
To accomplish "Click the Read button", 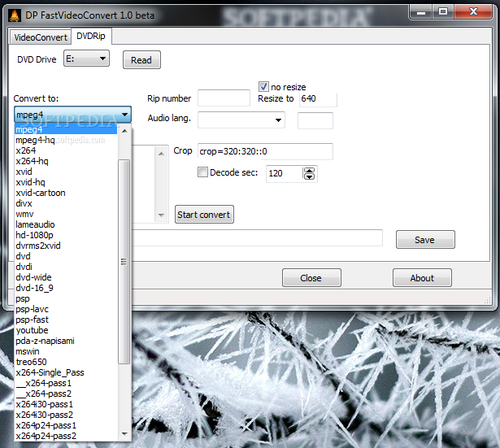I will click(141, 60).
